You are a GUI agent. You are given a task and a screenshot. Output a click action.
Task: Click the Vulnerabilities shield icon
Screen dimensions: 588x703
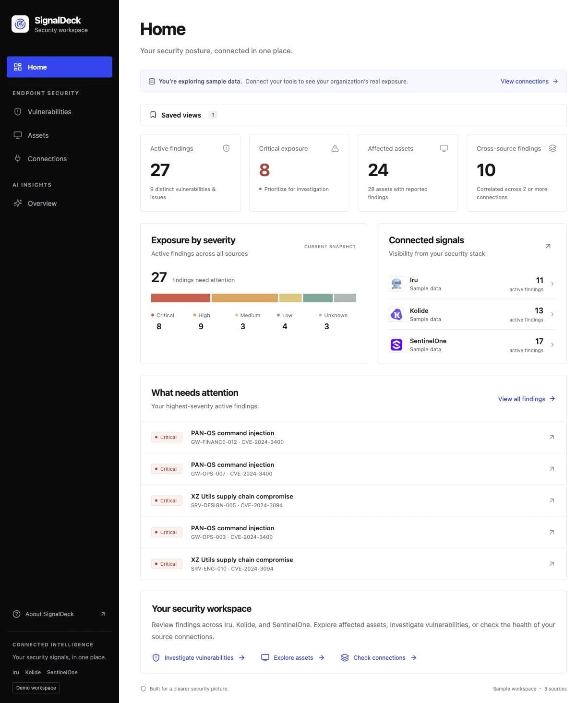(x=18, y=112)
